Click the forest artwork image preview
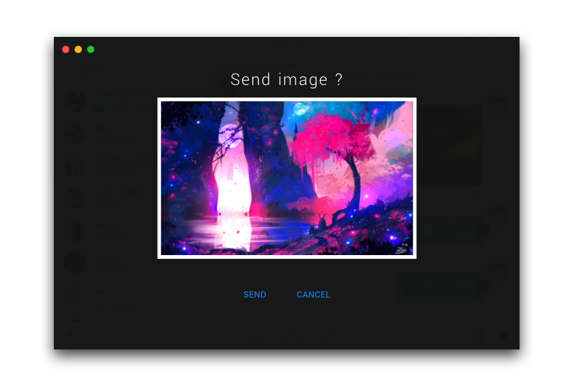The height and width of the screenshot is (392, 569). pyautogui.click(x=287, y=178)
